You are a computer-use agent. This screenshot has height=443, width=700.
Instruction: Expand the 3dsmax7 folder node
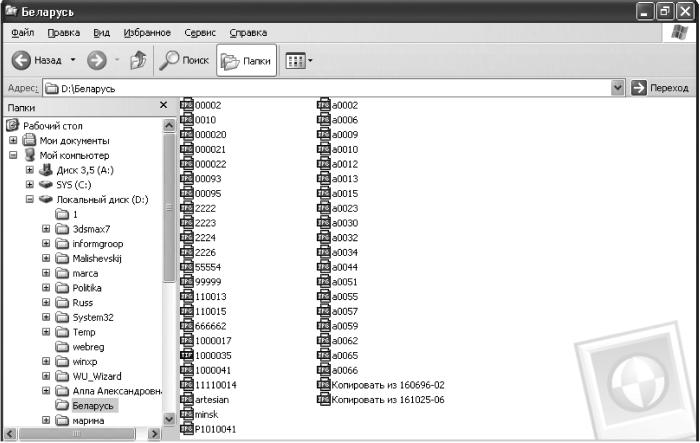[x=46, y=229]
